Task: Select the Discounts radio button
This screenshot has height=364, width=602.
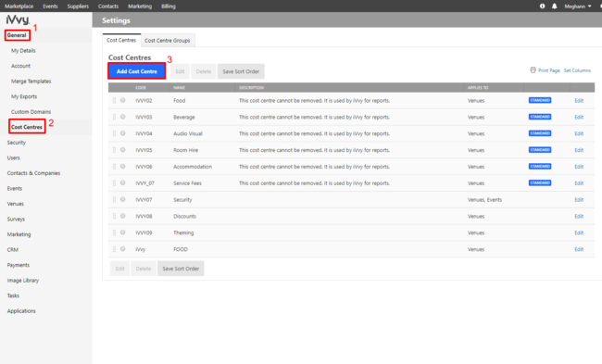Action: coord(123,216)
